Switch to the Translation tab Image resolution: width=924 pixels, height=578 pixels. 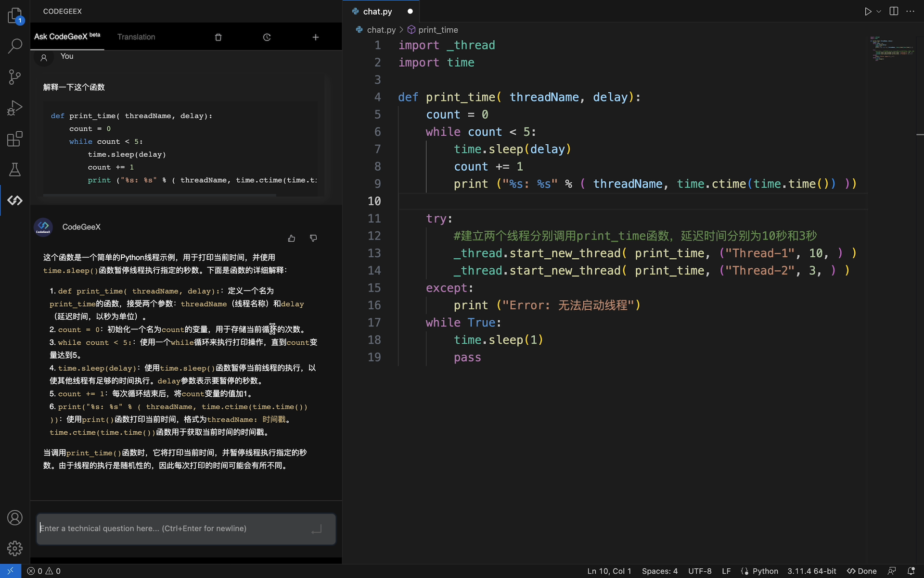pos(136,36)
